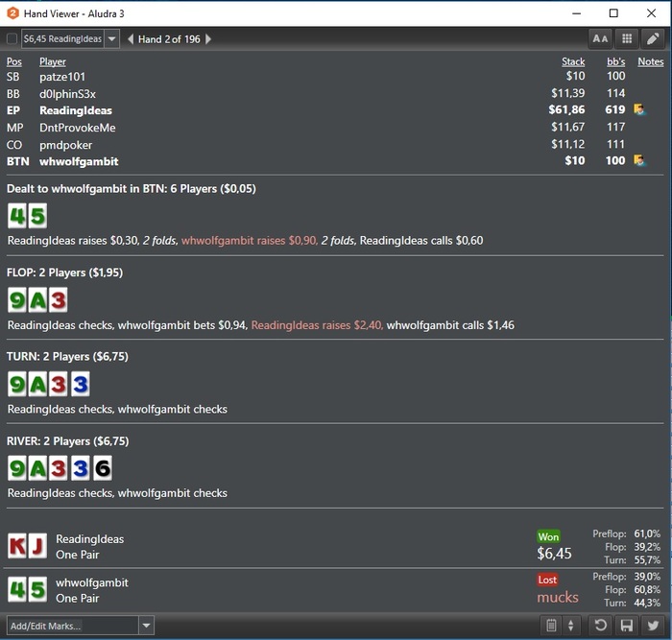This screenshot has height=640, width=672.
Task: Click the King card in showdown
Action: coord(16,546)
